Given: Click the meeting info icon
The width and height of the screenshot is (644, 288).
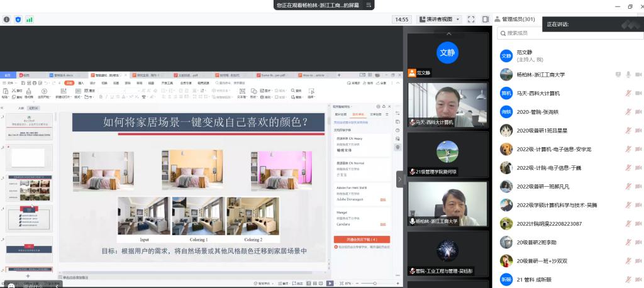Looking at the screenshot, I should click(7, 19).
